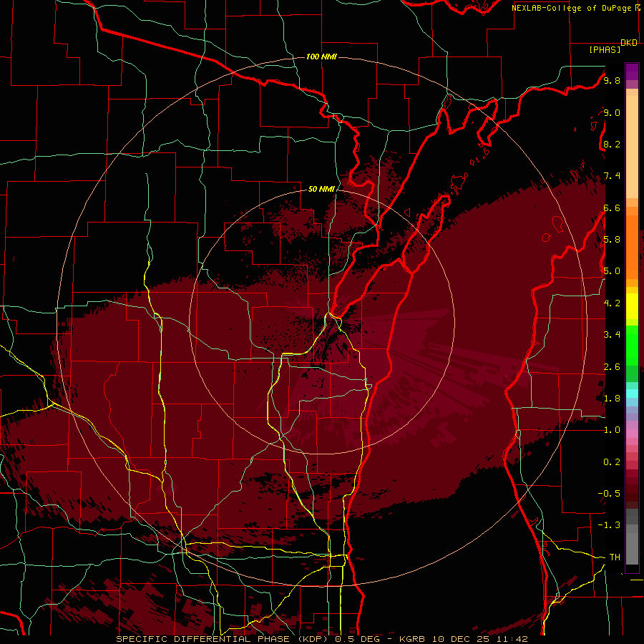Click the bright green segment of the color bar
644x644 pixels.
coord(632,346)
